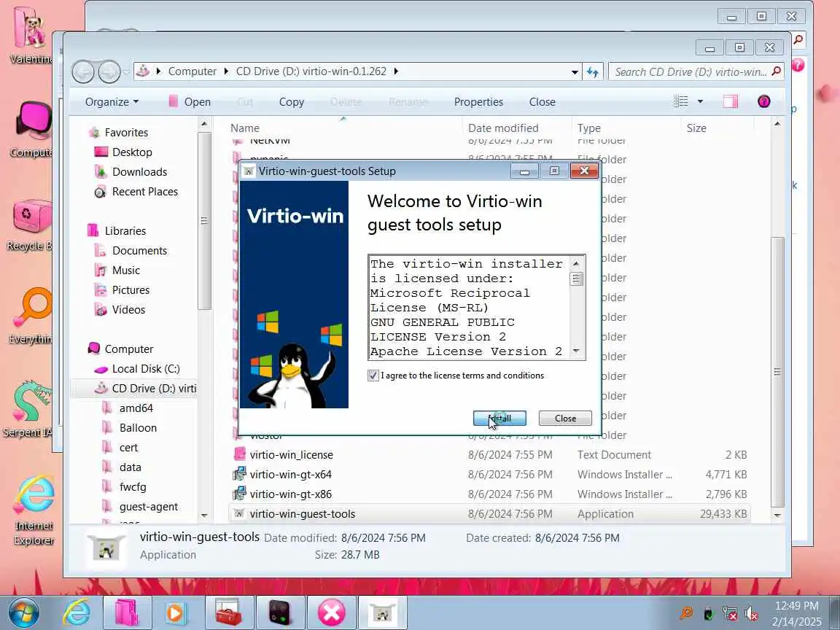Click the Close button in Virtio-win setup dialog
The width and height of the screenshot is (840, 630).
pos(565,418)
